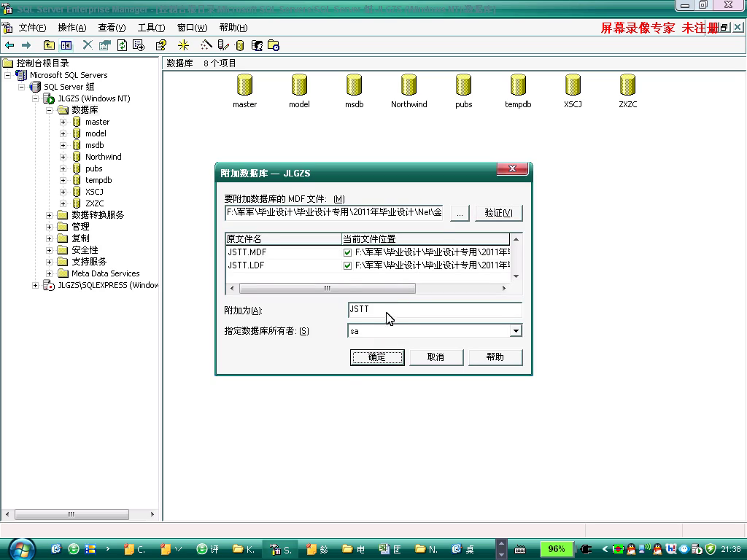This screenshot has height=560, width=747.
Task: Open the 查看(V) menu
Action: 112,28
